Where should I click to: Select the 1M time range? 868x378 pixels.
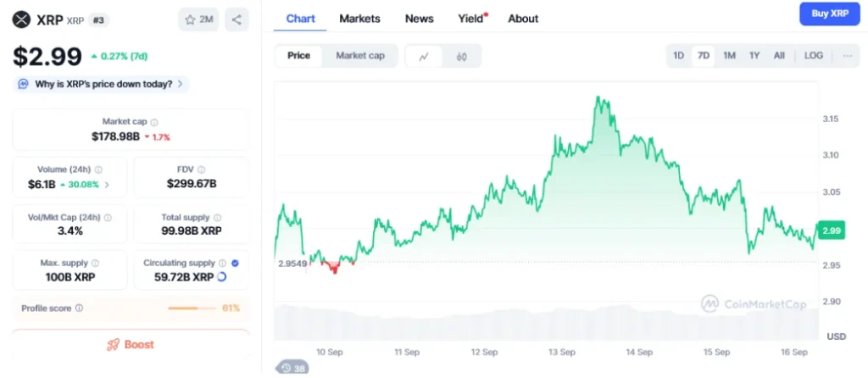[x=730, y=55]
